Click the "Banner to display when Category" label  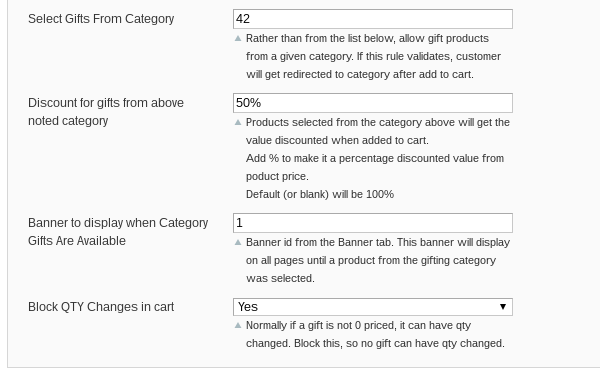(x=118, y=223)
